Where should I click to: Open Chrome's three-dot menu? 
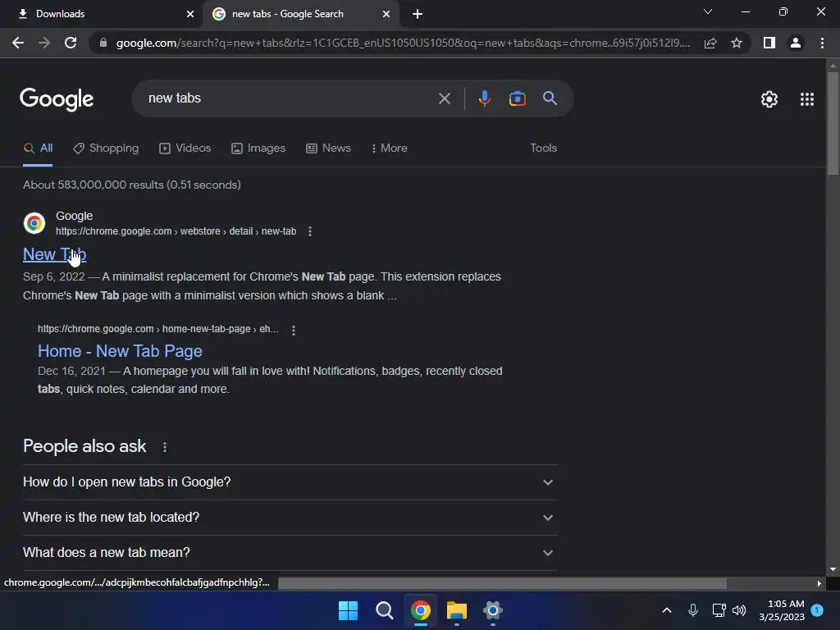coord(822,43)
